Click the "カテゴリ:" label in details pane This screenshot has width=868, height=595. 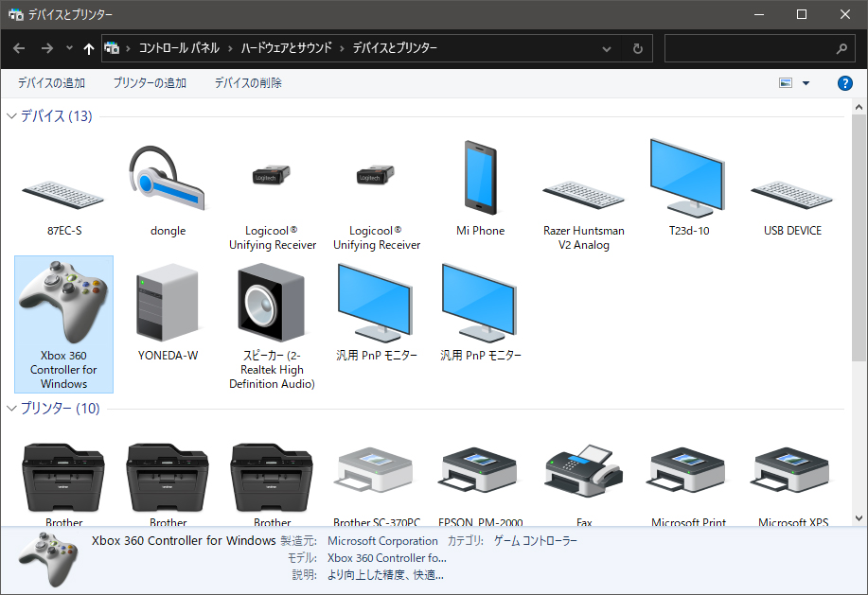coord(465,541)
